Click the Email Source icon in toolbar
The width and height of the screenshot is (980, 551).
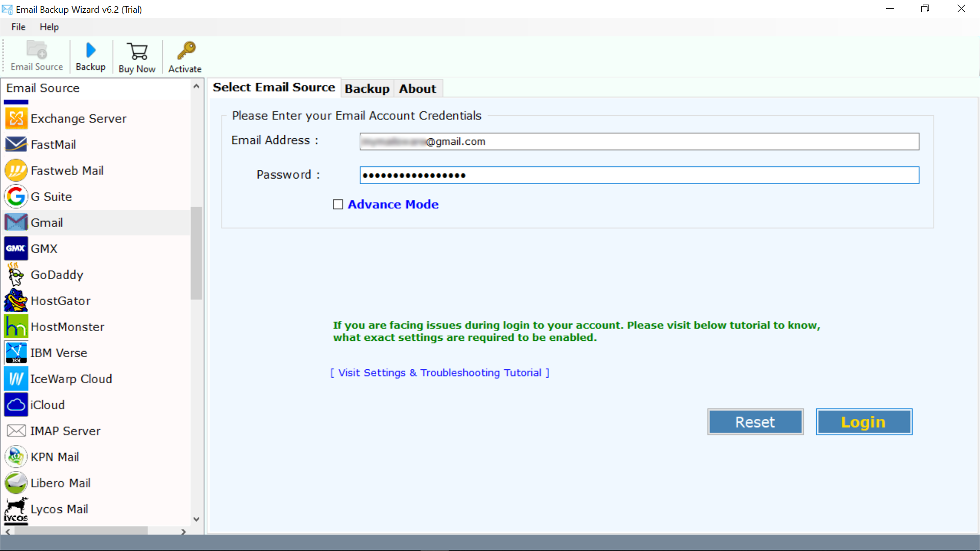tap(37, 55)
